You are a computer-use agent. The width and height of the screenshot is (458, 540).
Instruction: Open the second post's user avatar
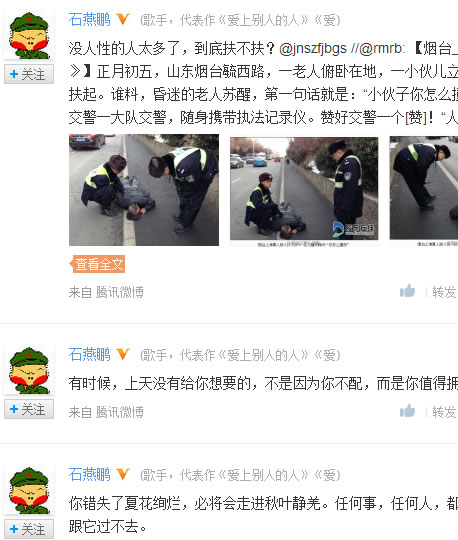29,370
